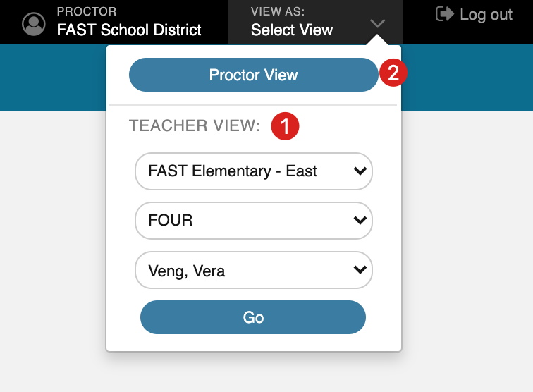This screenshot has height=392, width=533.
Task: Click the grade FOUR dropdown arrow
Action: coord(360,220)
